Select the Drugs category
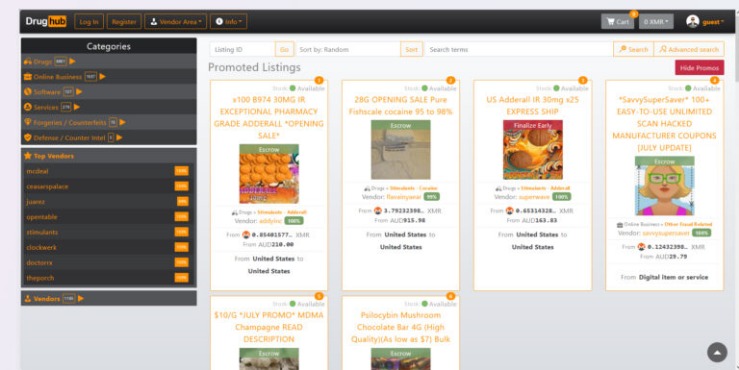 click(x=43, y=61)
